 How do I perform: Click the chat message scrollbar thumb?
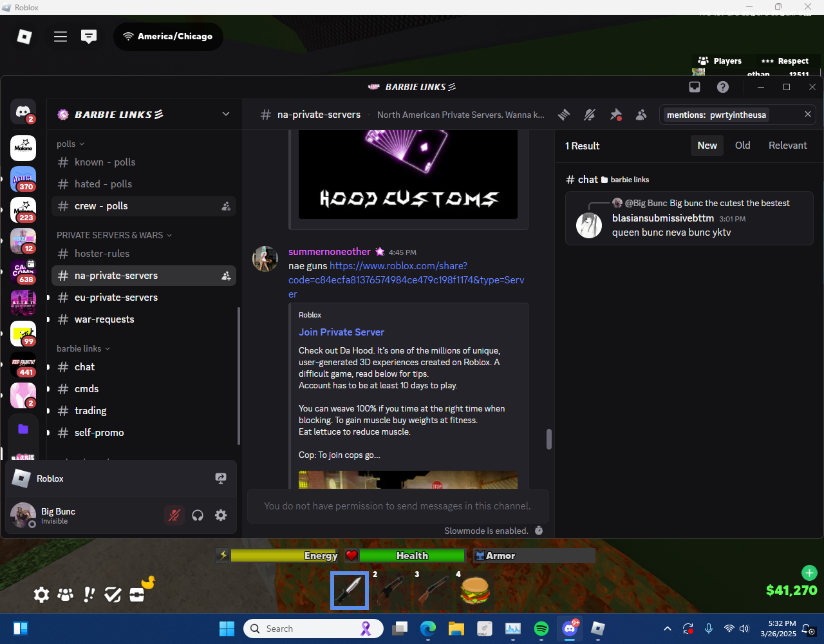click(548, 439)
